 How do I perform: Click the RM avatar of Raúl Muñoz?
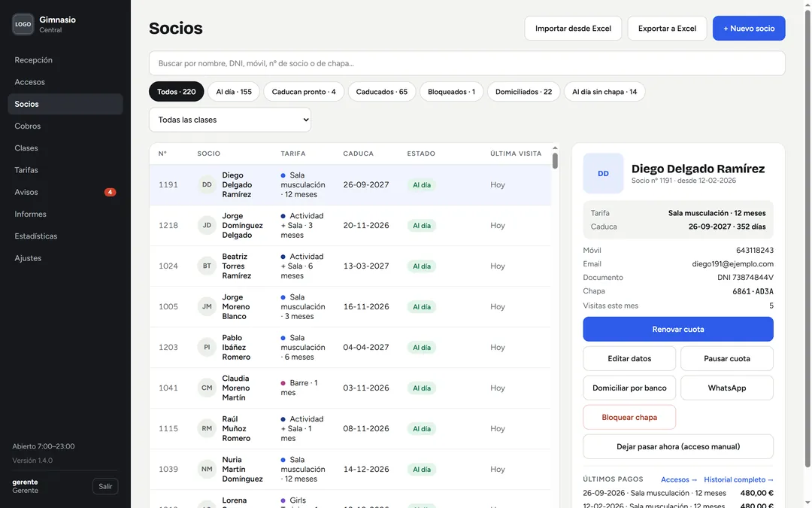(207, 428)
